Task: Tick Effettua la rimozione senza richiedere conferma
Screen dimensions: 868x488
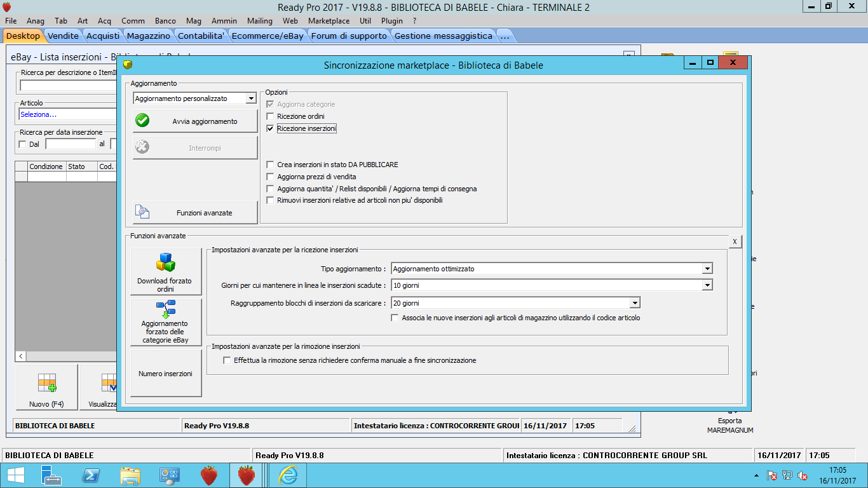Action: (227, 360)
